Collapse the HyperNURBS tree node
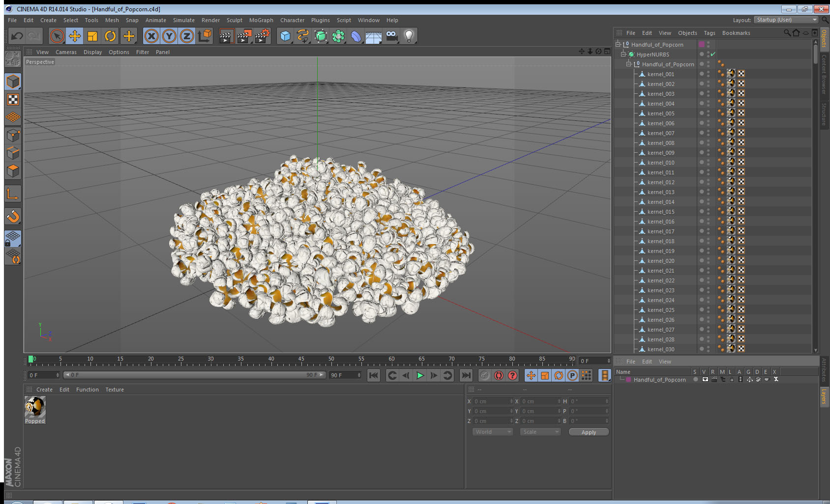The width and height of the screenshot is (830, 504). coord(623,54)
